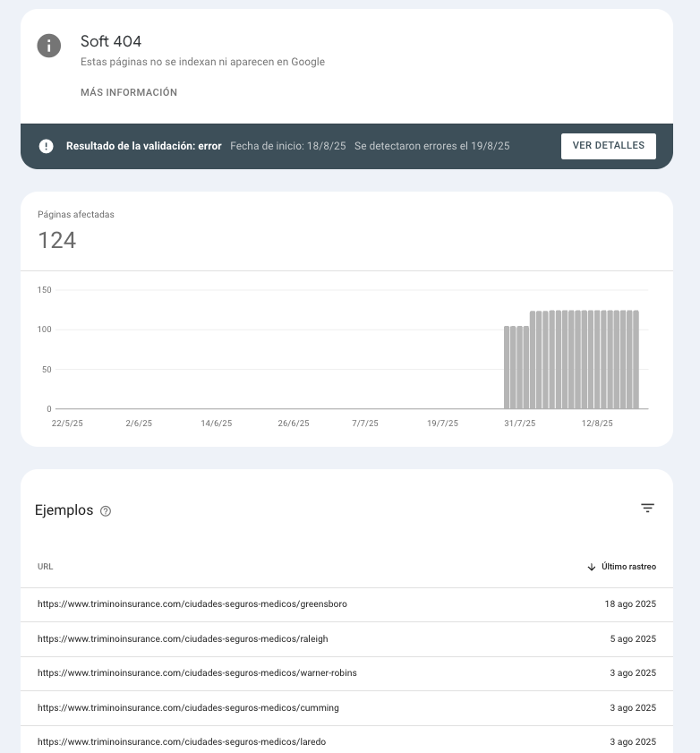The height and width of the screenshot is (753, 700).
Task: Sort by Último rastreo column header
Action: pyautogui.click(x=628, y=567)
